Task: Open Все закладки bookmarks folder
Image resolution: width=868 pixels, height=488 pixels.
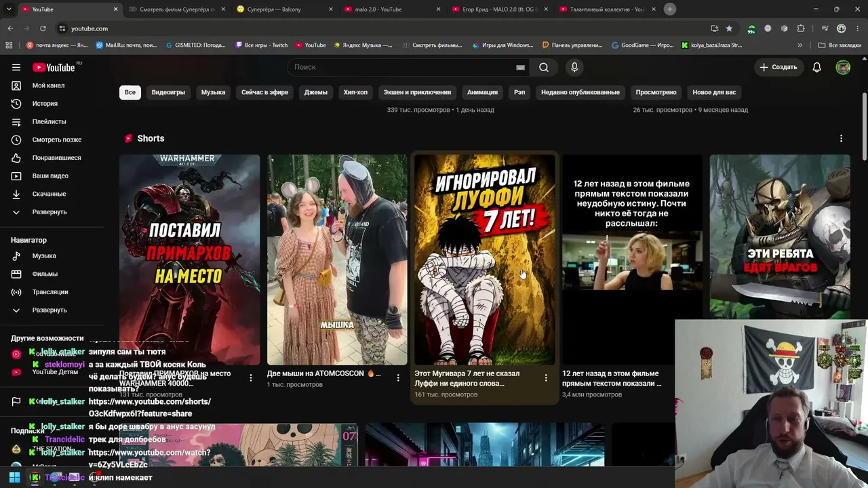Action: coord(840,45)
